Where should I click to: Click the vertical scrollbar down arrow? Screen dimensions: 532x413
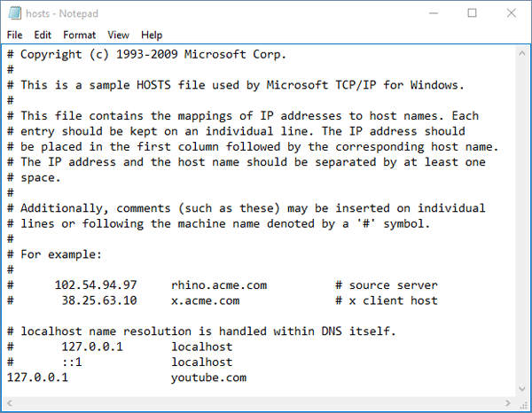521,386
